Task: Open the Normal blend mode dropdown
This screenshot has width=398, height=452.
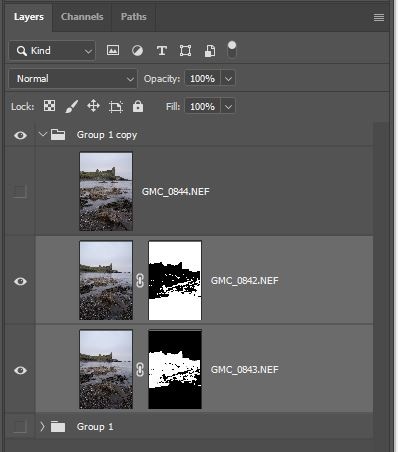Action: 73,79
